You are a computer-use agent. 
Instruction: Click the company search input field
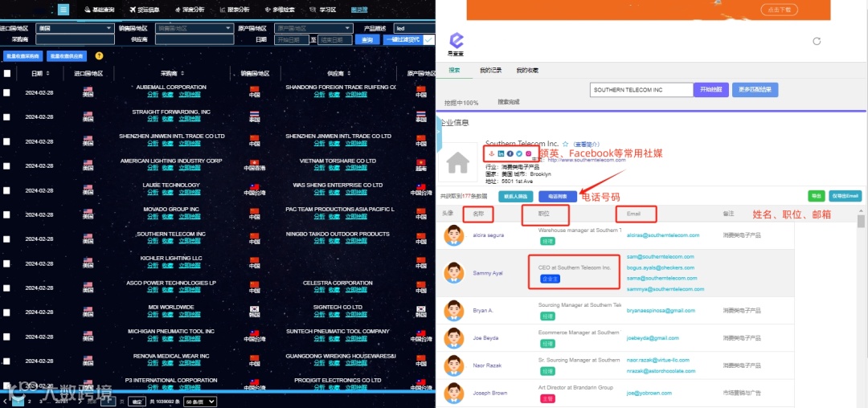pos(641,90)
